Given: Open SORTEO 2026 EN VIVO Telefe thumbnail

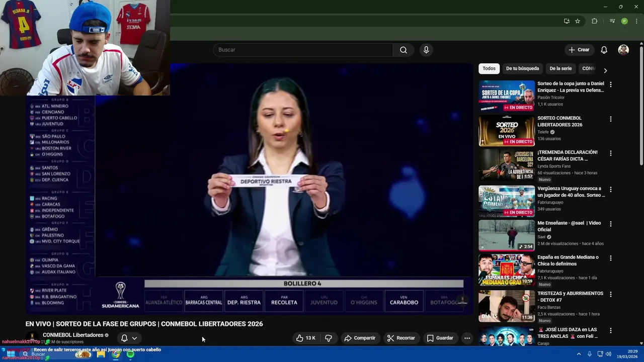Looking at the screenshot, I should pyautogui.click(x=507, y=131).
